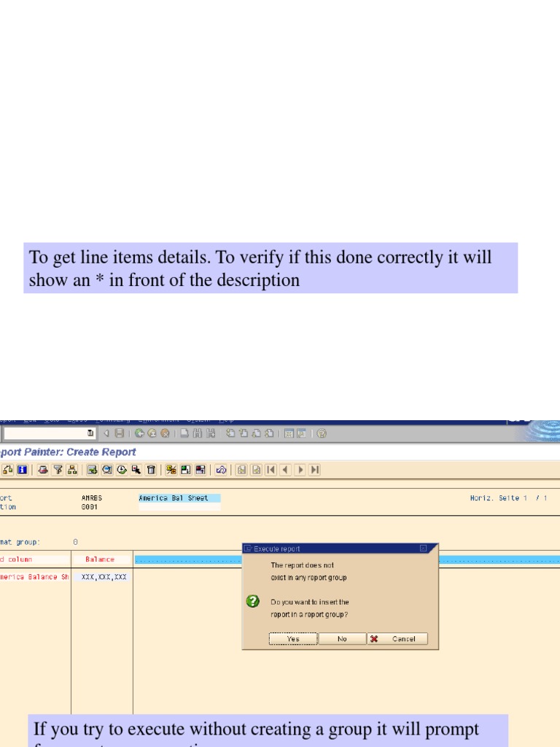This screenshot has width=560, height=747.
Task: Click the standard toolbar Next Page icon
Action: coord(256,433)
